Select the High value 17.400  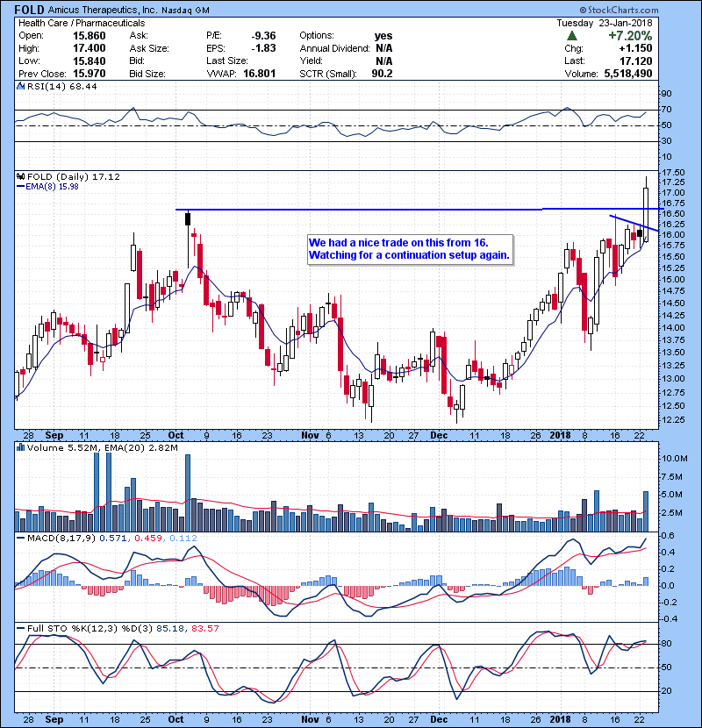tap(90, 48)
